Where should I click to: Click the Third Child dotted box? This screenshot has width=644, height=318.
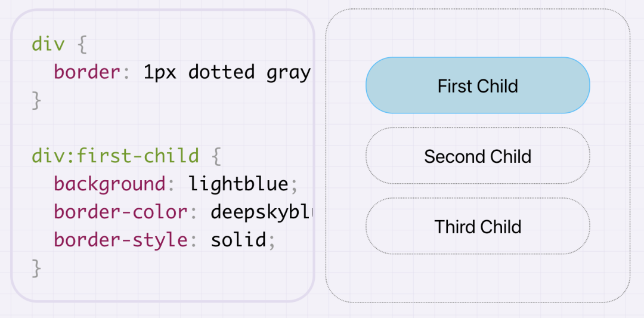[x=478, y=226]
